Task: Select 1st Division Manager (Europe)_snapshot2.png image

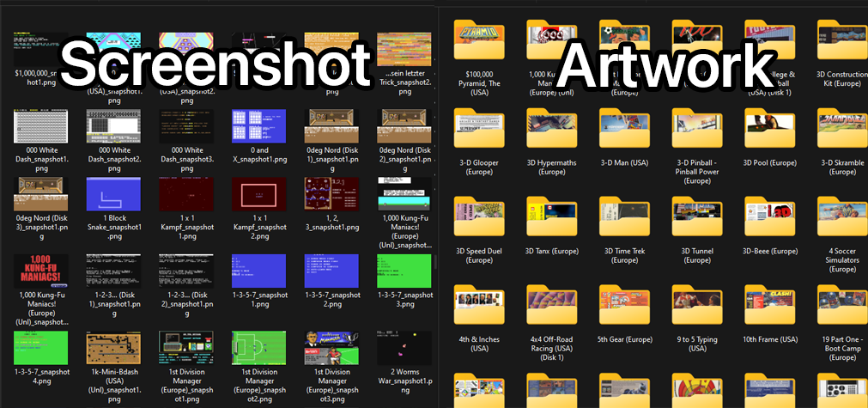Action: tap(259, 348)
